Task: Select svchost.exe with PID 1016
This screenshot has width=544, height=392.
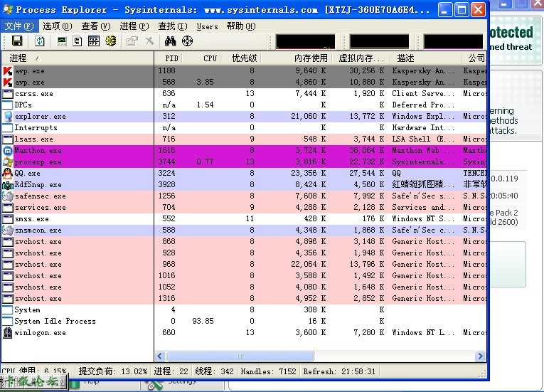Action: coord(244,276)
